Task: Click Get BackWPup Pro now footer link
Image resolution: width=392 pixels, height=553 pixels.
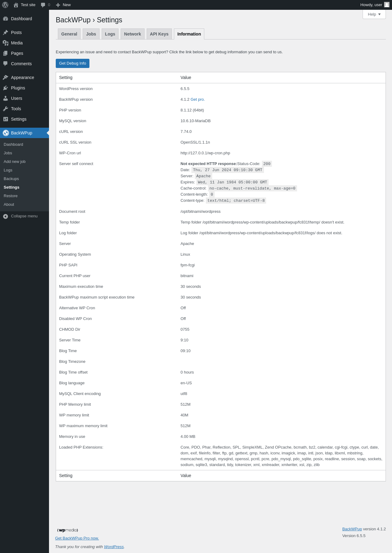Action: pos(77,538)
